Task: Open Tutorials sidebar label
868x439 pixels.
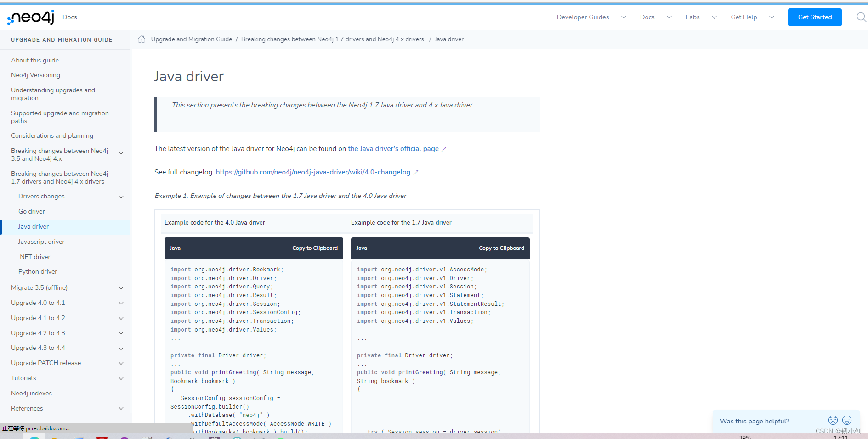Action: 23,378
